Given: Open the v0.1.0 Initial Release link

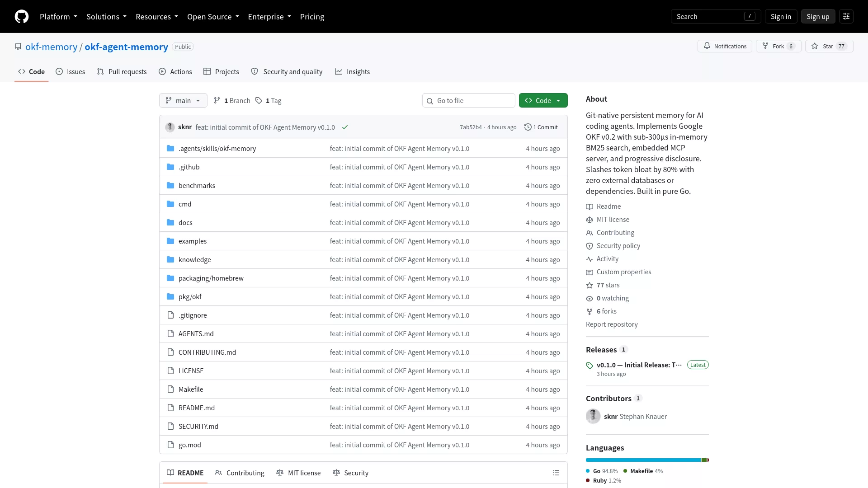Looking at the screenshot, I should 639,365.
